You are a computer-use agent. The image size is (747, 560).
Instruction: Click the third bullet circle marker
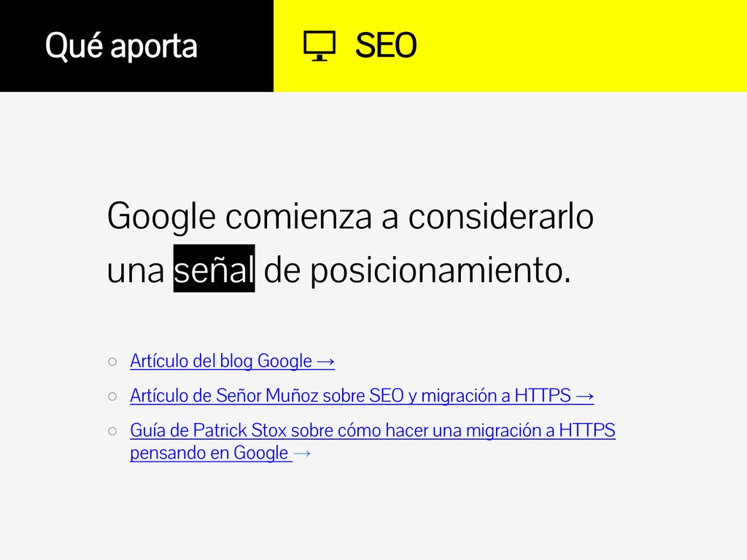tap(112, 432)
